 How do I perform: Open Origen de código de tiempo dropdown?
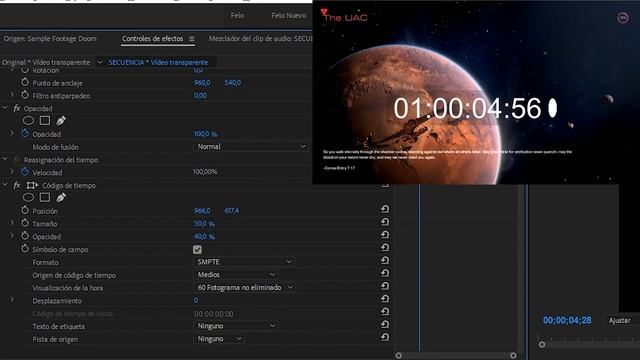pos(236,275)
